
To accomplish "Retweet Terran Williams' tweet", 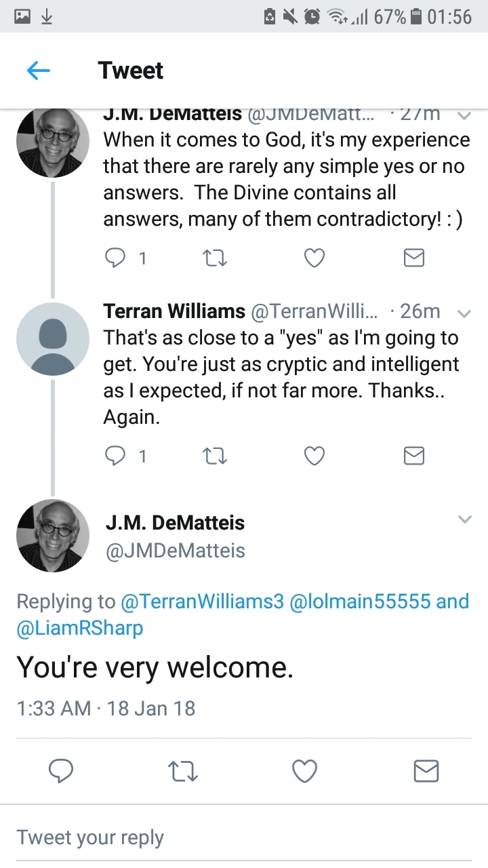I will [x=216, y=456].
